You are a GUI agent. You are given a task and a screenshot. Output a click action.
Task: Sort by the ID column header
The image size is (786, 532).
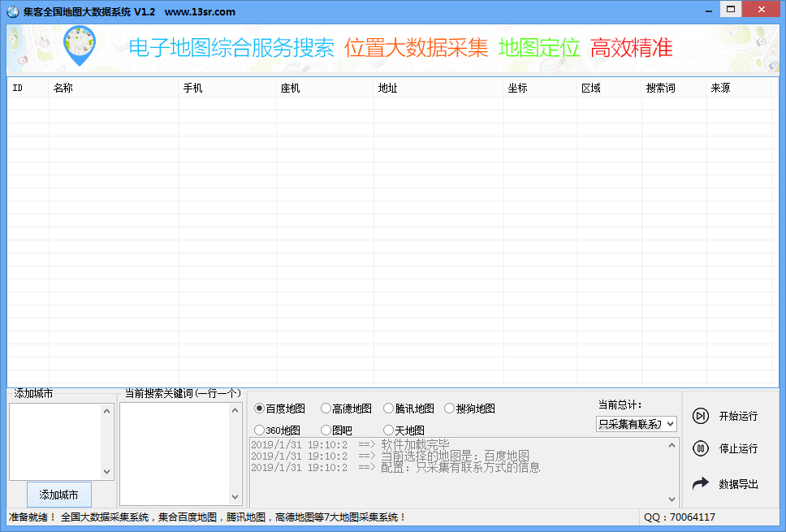28,88
